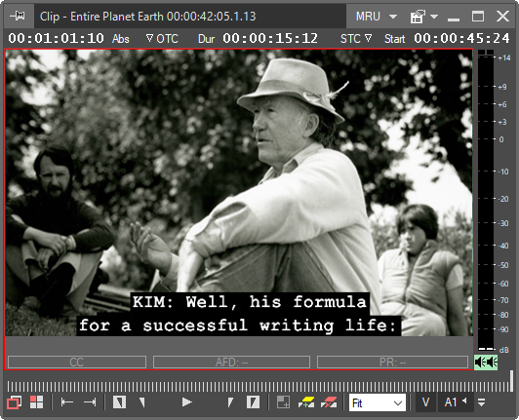
Task: Play the clip
Action: (x=187, y=402)
